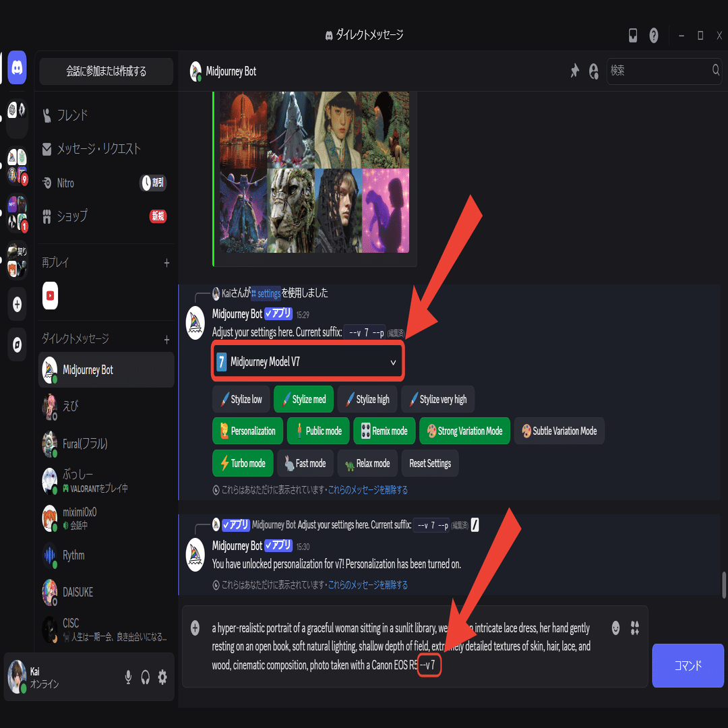The height and width of the screenshot is (728, 728).
Task: Toggle Public mode
Action: click(x=318, y=431)
